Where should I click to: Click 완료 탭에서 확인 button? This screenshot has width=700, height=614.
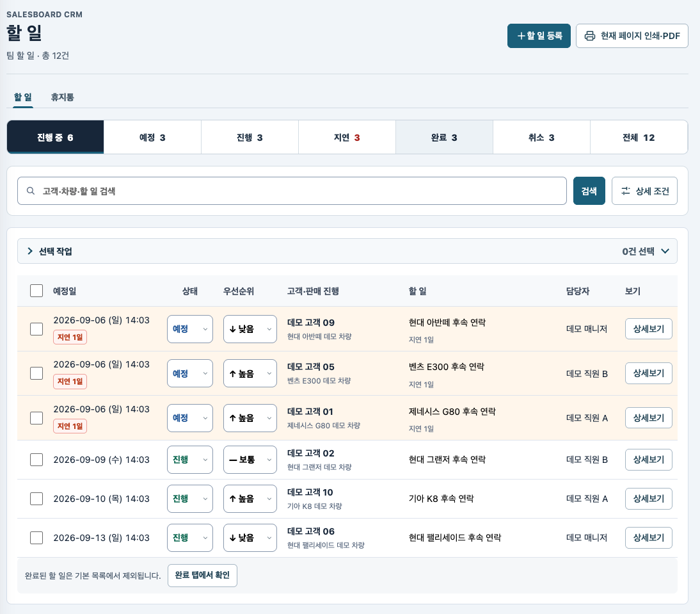[202, 575]
